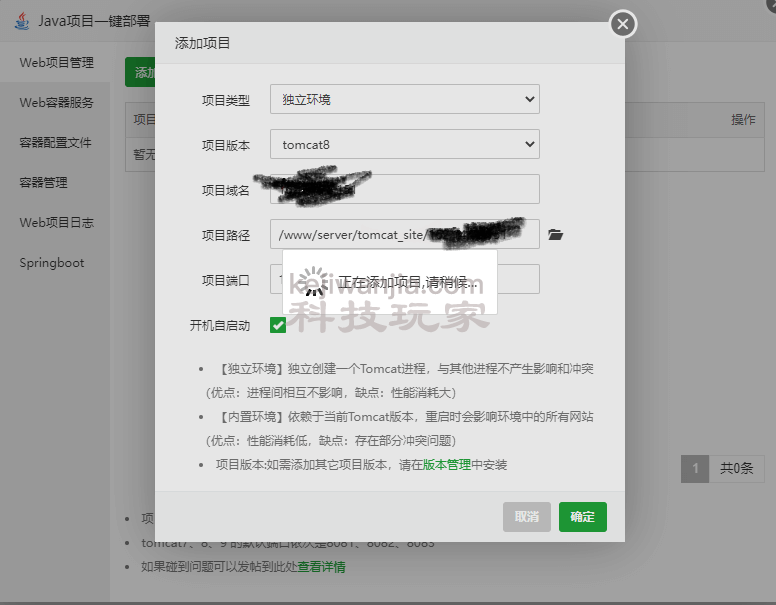Open the 项目类型 dropdown showing 独立环境
Viewport: 776px width, 605px height.
(x=404, y=99)
